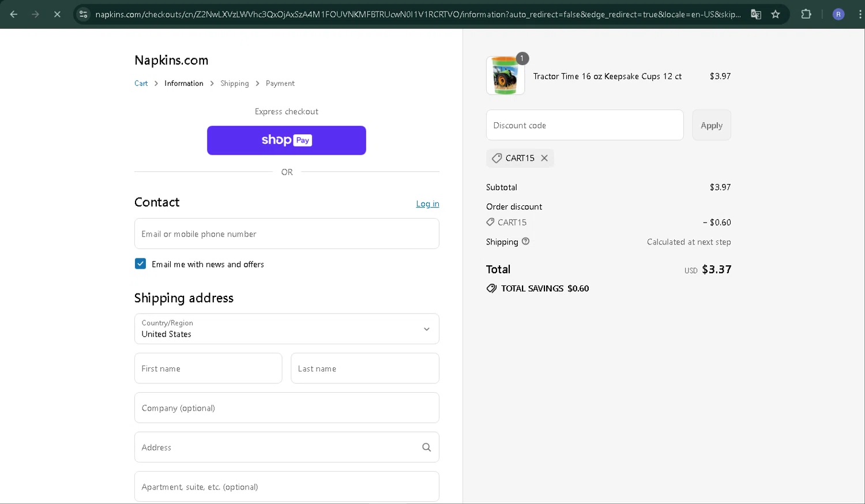
Task: Remove the CART15 discount code
Action: pyautogui.click(x=544, y=158)
